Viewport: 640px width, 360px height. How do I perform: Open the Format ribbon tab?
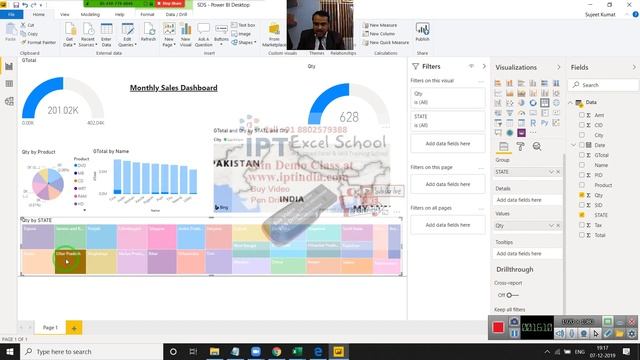click(x=147, y=14)
